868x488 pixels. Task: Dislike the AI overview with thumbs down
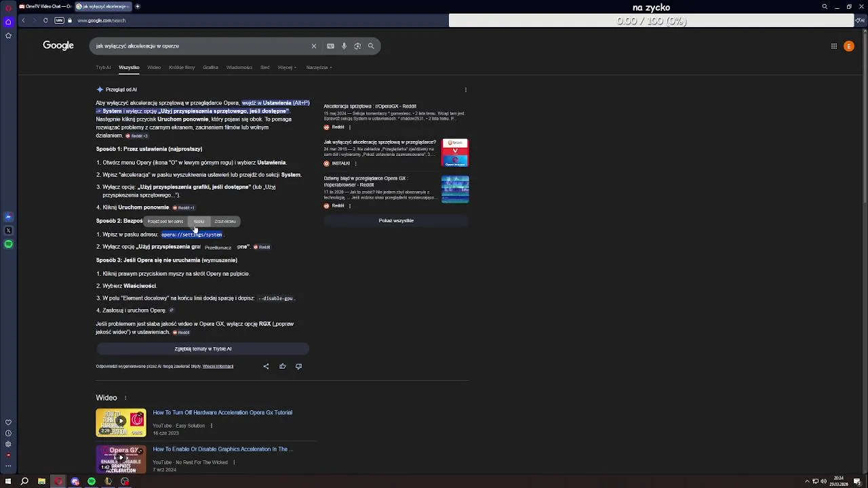pos(298,366)
